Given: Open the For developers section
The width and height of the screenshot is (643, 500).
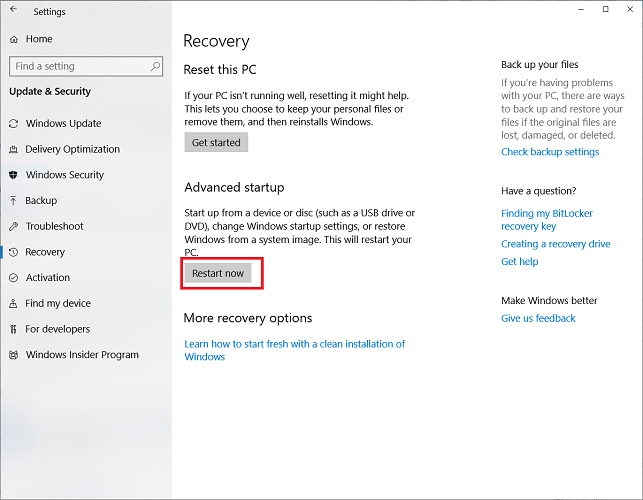Looking at the screenshot, I should tap(57, 329).
